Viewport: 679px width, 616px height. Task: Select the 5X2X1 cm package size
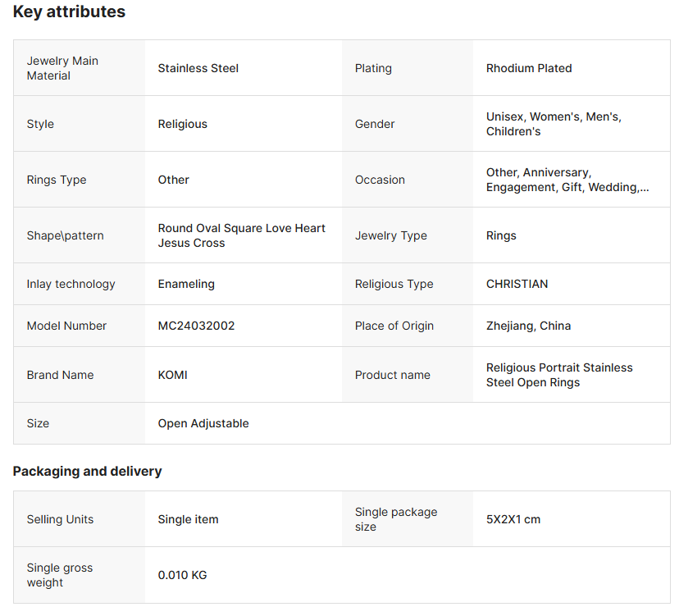pyautogui.click(x=513, y=519)
